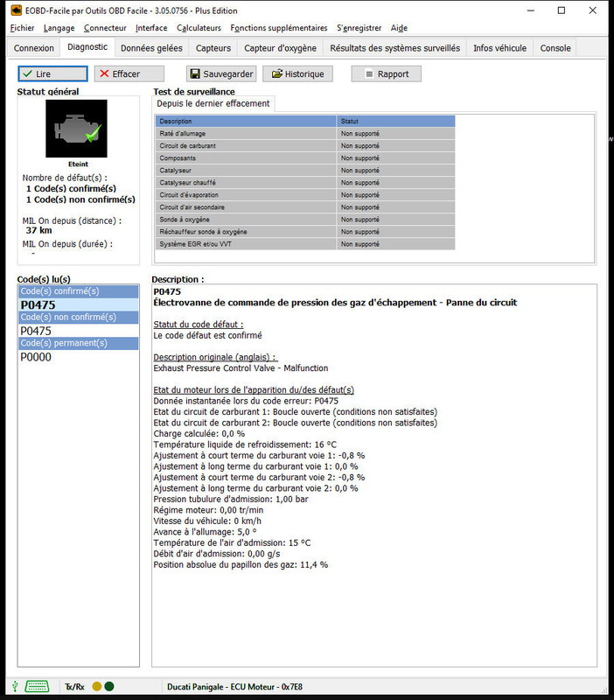Screen dimensions: 614x700
Task: Click Code(s) non confirmé(s) list header
Action: 78,317
